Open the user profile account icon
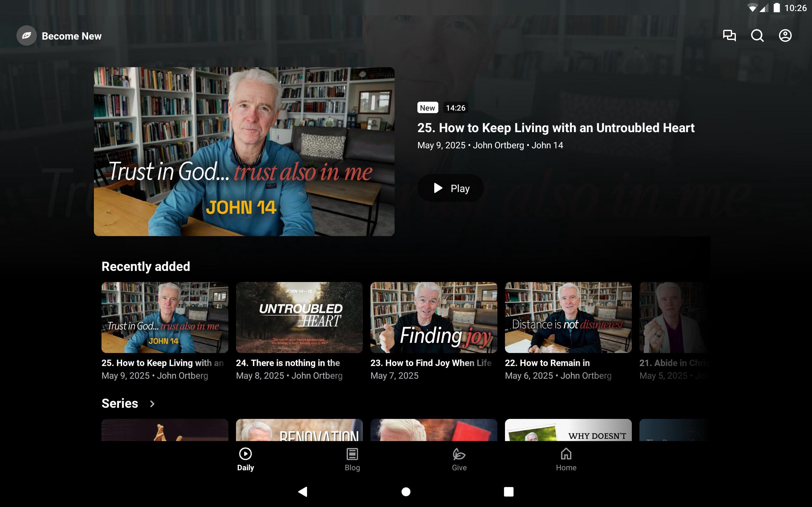This screenshot has width=812, height=507. tap(785, 35)
